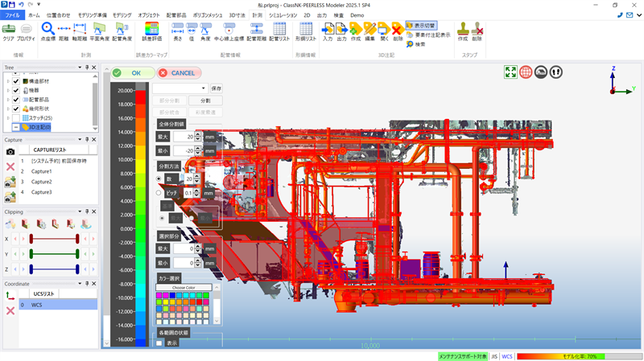Select the 誤差評価 error evaluation icon

151,32
